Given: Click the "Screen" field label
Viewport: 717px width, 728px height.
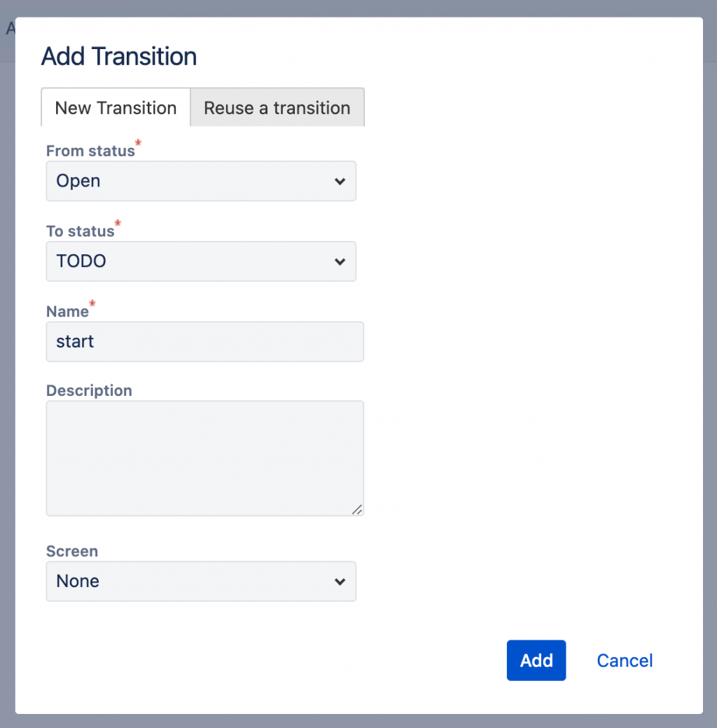Looking at the screenshot, I should tap(72, 551).
